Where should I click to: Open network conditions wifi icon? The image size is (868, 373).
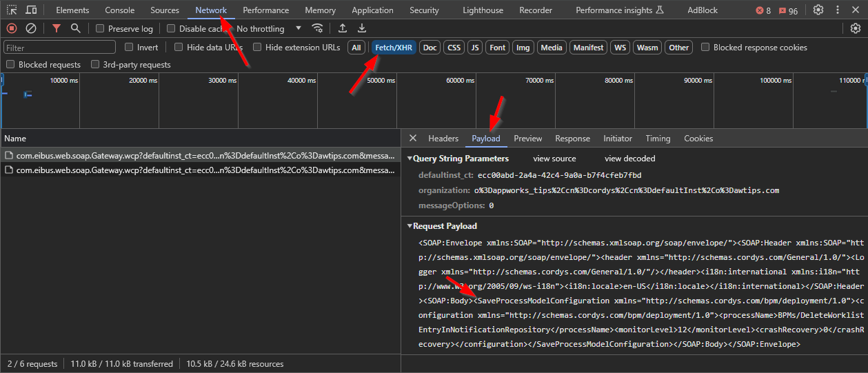pos(318,28)
